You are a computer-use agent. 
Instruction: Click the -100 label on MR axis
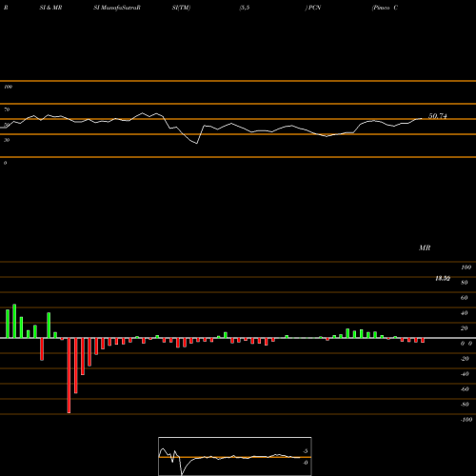466,420
